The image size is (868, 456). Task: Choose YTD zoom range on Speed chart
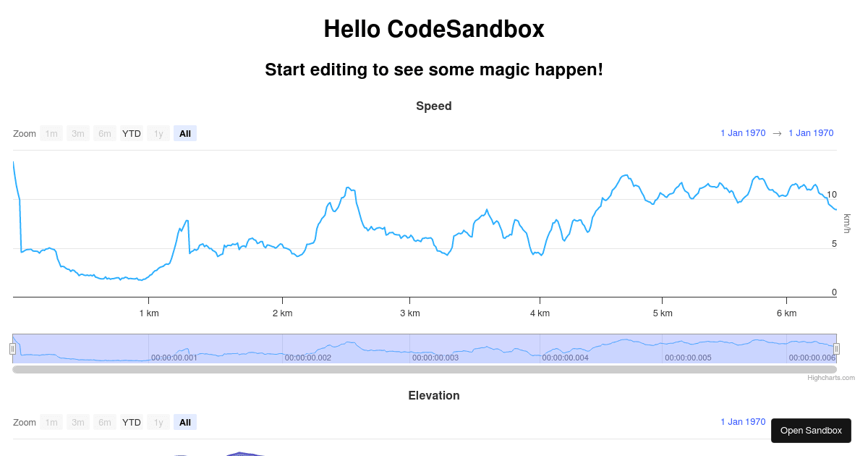tap(132, 133)
